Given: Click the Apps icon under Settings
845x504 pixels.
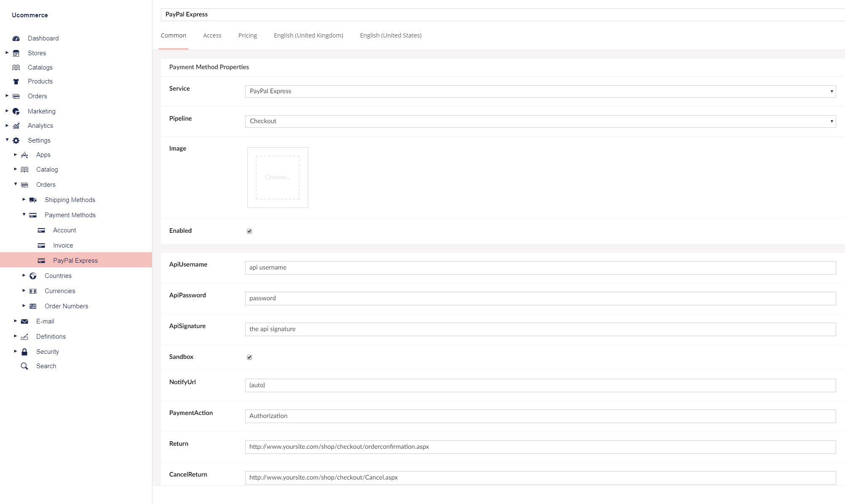Looking at the screenshot, I should coord(24,155).
